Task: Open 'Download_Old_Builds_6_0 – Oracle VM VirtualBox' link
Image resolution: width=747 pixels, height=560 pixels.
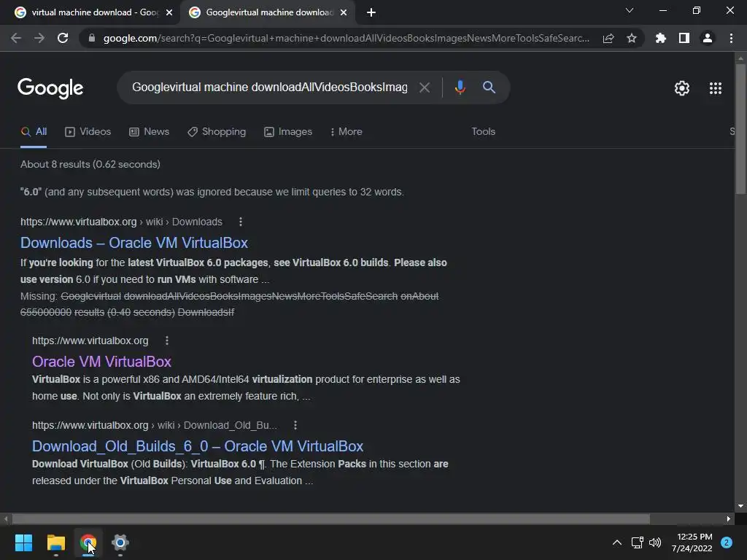Action: tap(198, 446)
